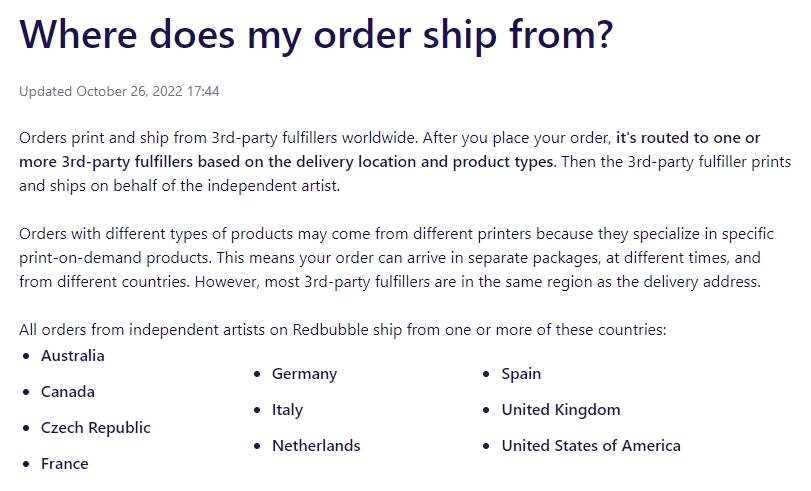Screen dimensions: 811x491
Task: Select Spain in the country list
Action: pos(521,374)
